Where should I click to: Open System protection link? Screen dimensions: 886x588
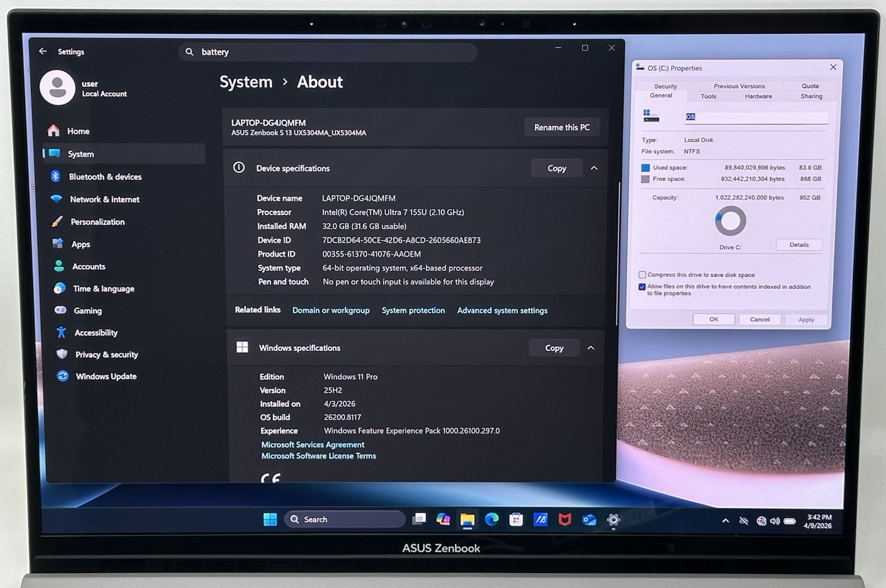pos(413,310)
